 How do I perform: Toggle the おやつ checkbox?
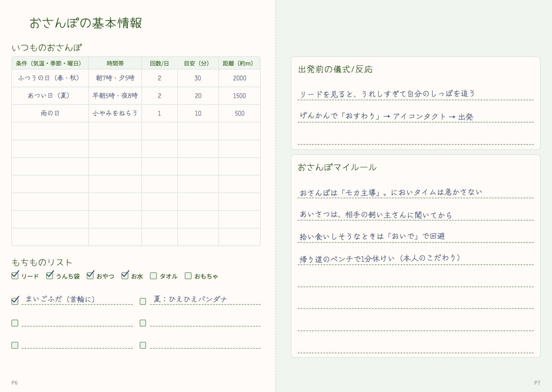coord(90,276)
